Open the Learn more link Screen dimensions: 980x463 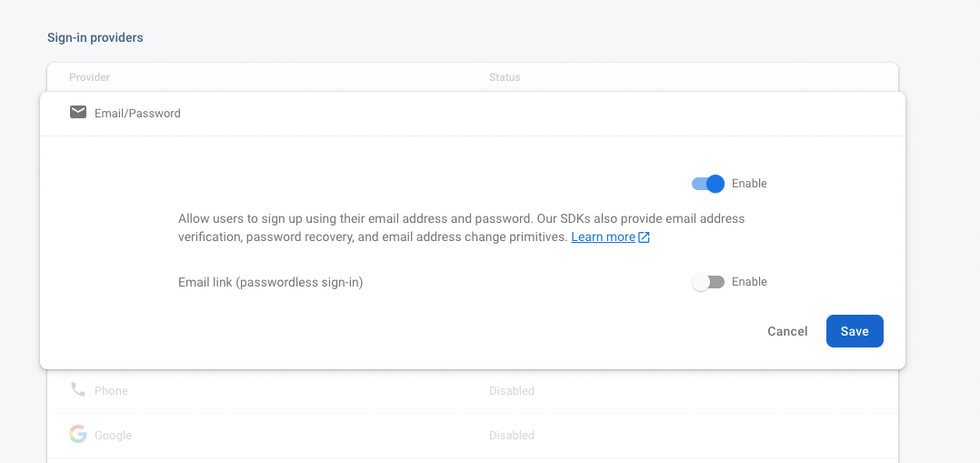point(603,237)
